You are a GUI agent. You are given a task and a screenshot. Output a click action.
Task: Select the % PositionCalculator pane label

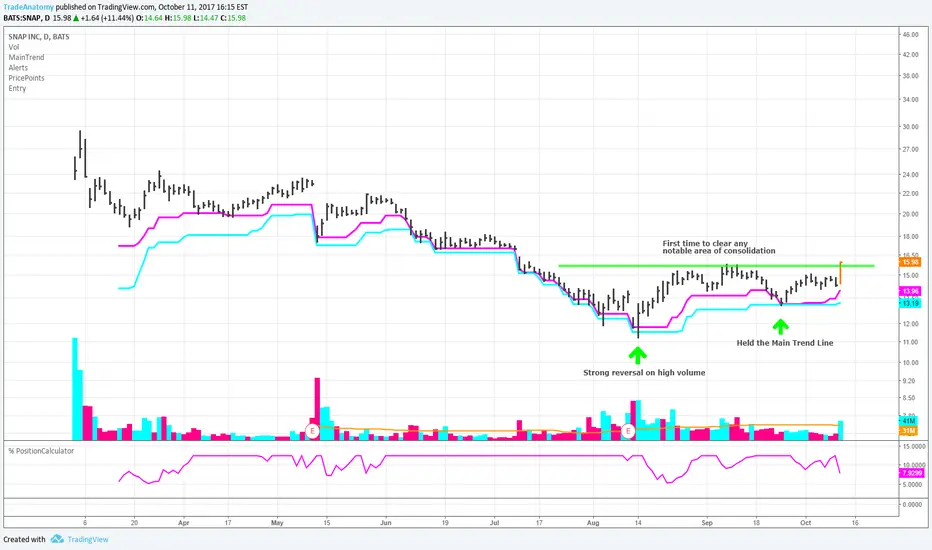(x=41, y=451)
